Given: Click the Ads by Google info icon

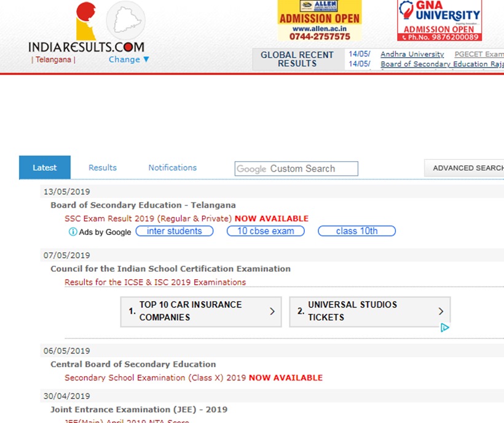Looking at the screenshot, I should (73, 231).
